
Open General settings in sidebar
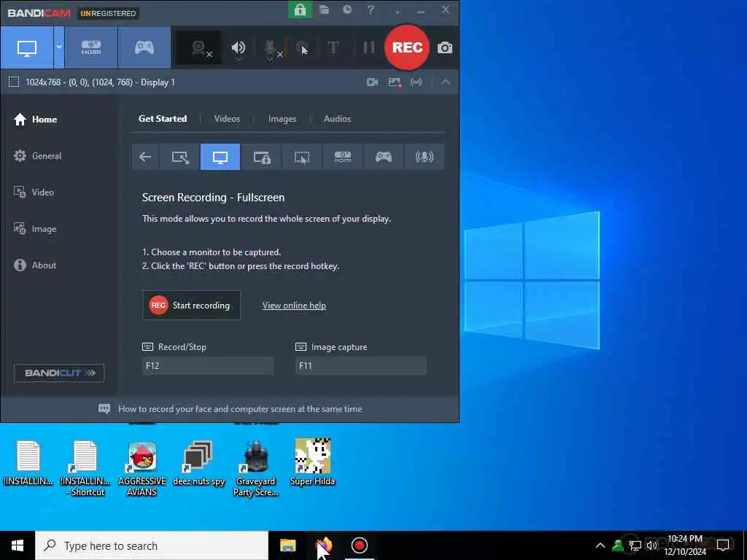tap(37, 156)
